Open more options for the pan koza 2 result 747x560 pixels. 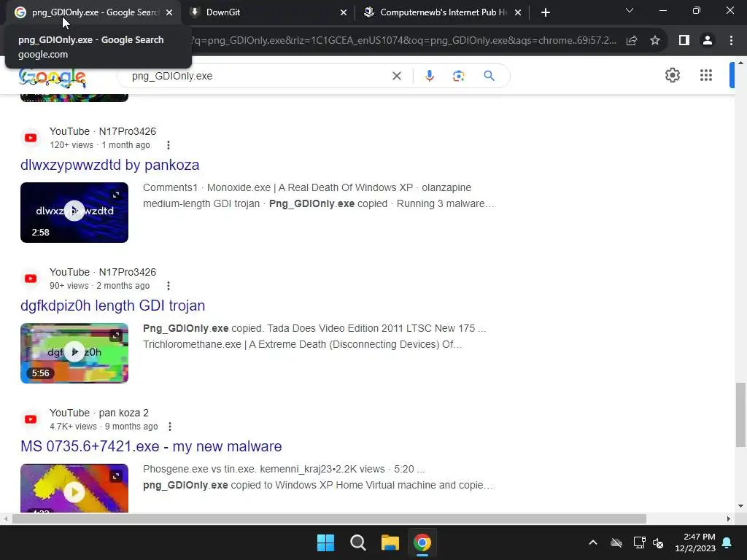[169, 427]
